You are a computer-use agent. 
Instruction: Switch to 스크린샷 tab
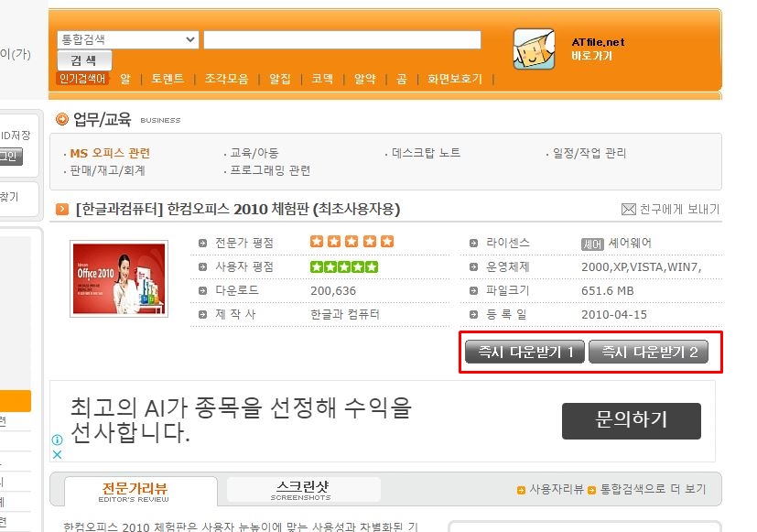click(302, 490)
